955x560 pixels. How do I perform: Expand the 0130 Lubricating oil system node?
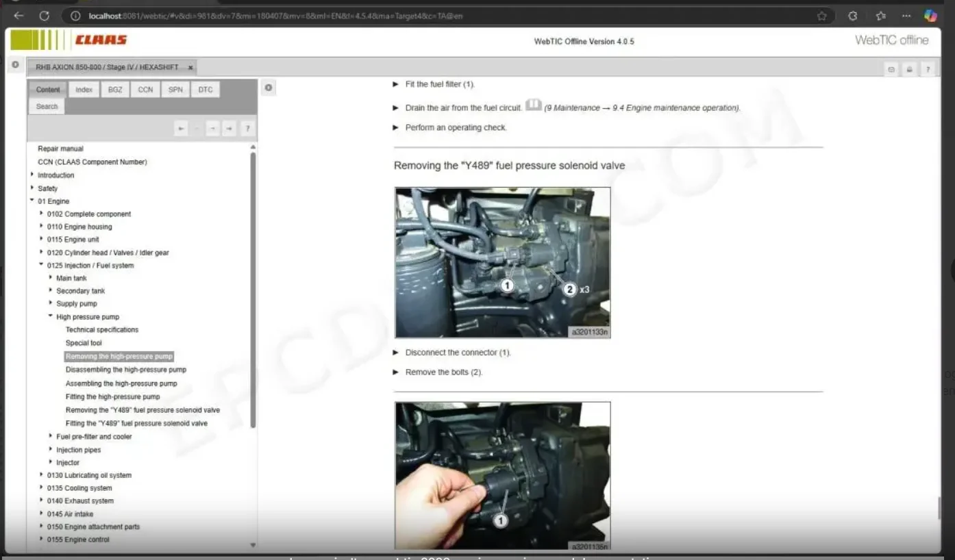click(42, 474)
